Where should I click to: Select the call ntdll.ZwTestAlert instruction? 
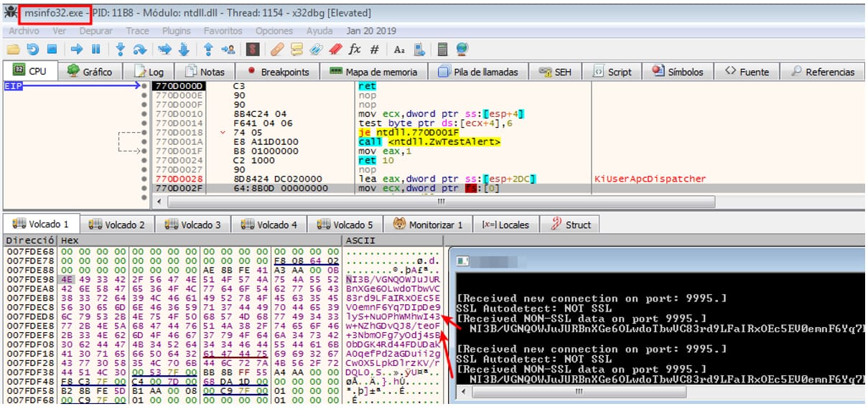pyautogui.click(x=429, y=142)
